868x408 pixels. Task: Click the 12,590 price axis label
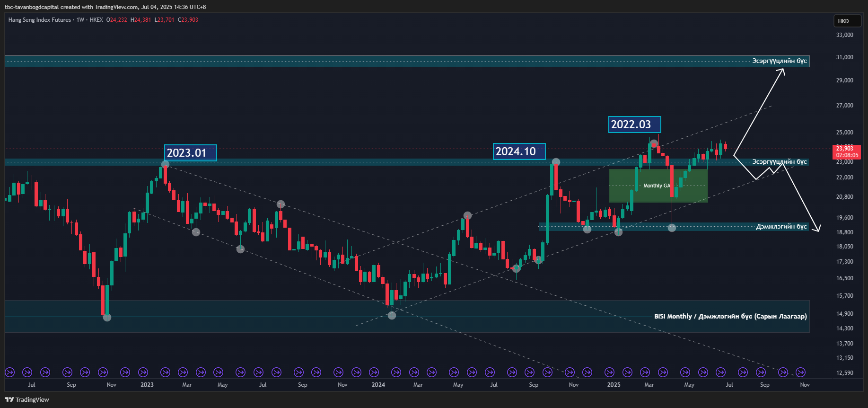[845, 373]
